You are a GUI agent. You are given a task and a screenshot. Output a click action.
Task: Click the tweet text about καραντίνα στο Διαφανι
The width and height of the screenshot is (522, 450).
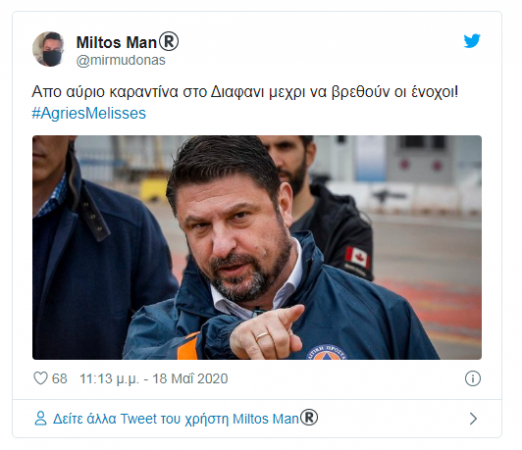tap(245, 92)
